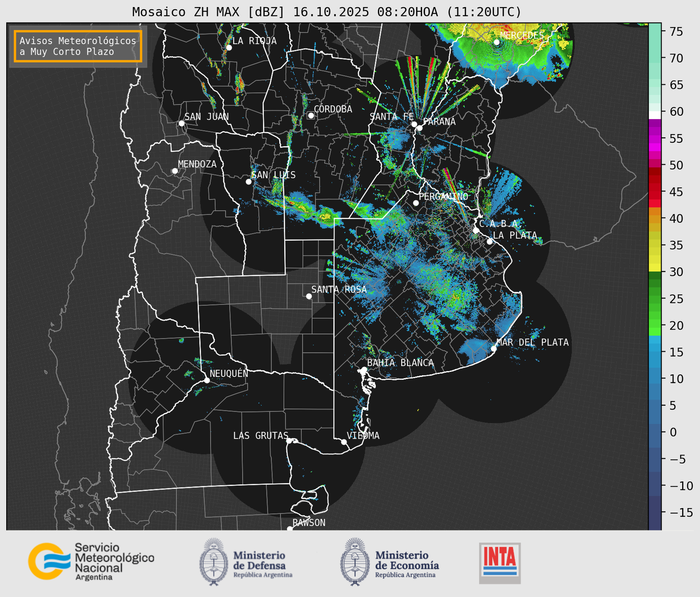This screenshot has width=700, height=597.
Task: Click the green 25 dBZ color band
Action: click(x=655, y=299)
